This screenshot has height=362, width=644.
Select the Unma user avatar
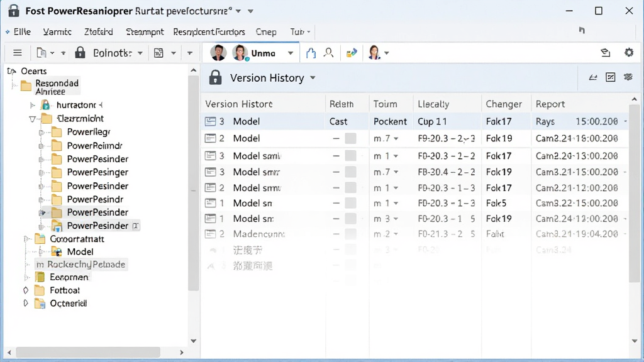tap(240, 53)
